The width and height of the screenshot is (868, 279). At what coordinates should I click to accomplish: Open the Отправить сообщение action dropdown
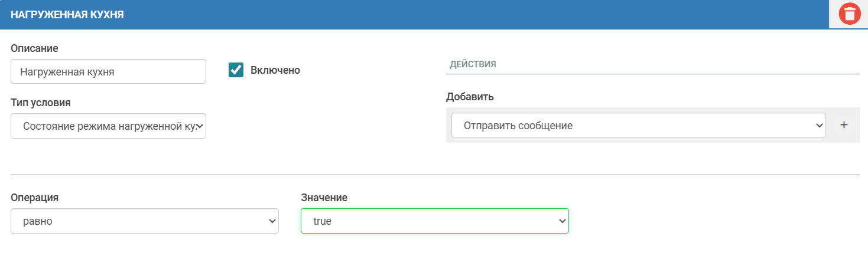[638, 126]
